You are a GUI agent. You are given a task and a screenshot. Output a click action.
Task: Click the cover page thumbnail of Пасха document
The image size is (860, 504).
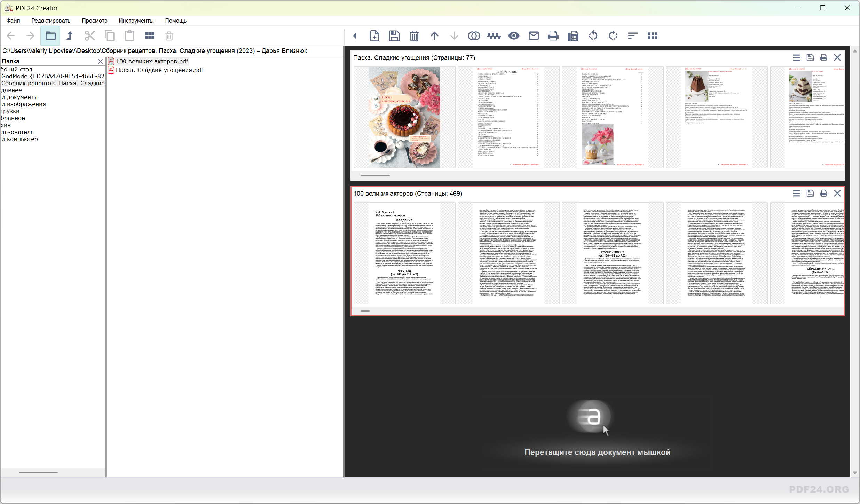pos(404,117)
